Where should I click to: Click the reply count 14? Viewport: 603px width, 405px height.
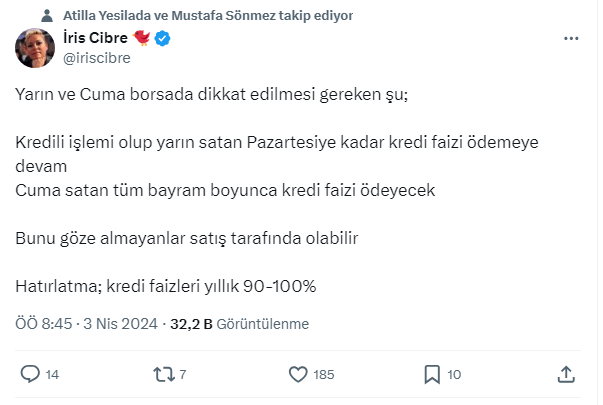(53, 375)
